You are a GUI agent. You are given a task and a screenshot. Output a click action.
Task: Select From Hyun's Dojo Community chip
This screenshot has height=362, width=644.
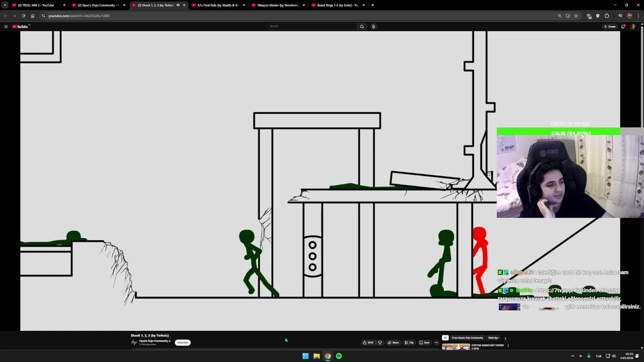pos(467,338)
